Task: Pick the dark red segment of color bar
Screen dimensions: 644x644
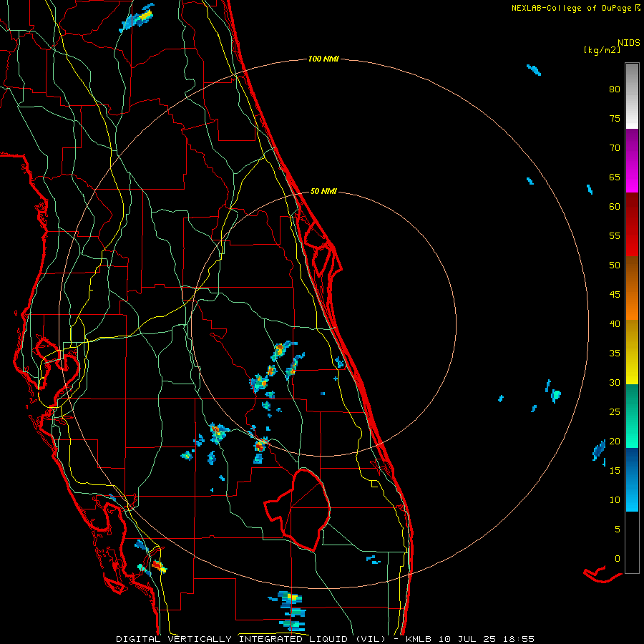Action: (632, 225)
